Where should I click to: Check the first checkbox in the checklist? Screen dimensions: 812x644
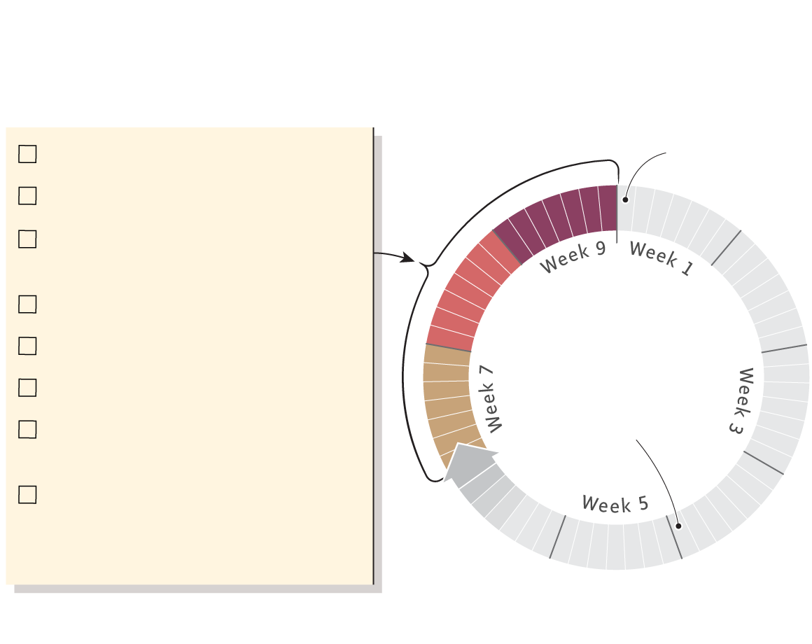click(x=27, y=154)
